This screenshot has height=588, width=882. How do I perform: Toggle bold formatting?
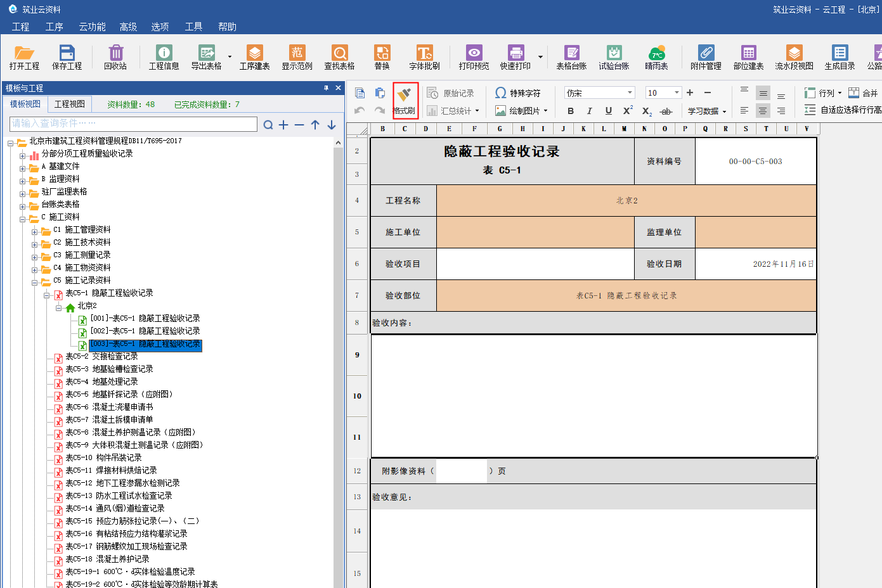click(x=571, y=111)
